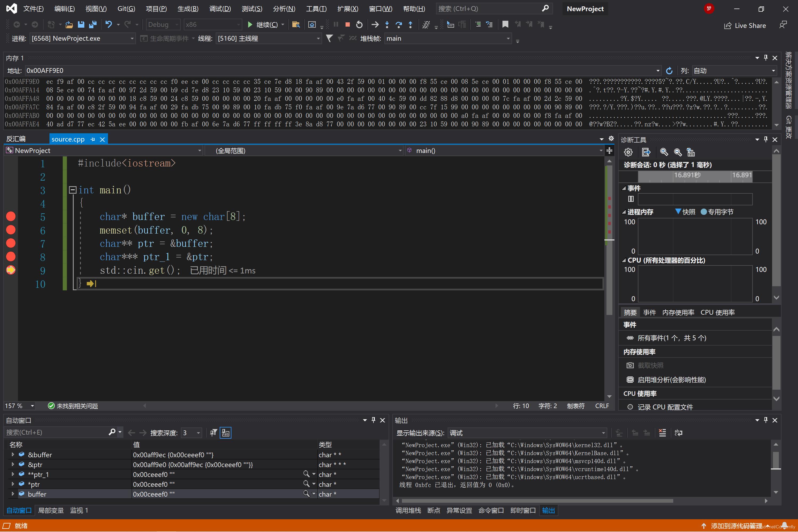Open the CPU usage tab in diagnostics
Image resolution: width=798 pixels, height=532 pixels.
pyautogui.click(x=718, y=312)
